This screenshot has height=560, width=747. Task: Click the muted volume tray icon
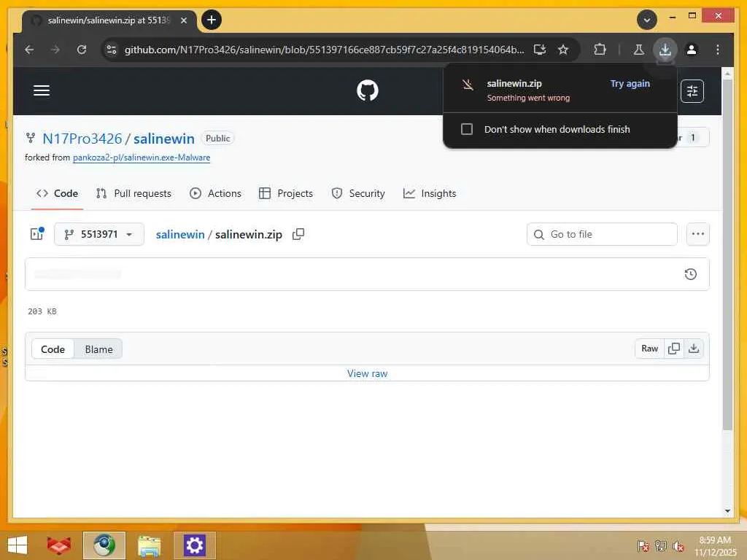(678, 545)
